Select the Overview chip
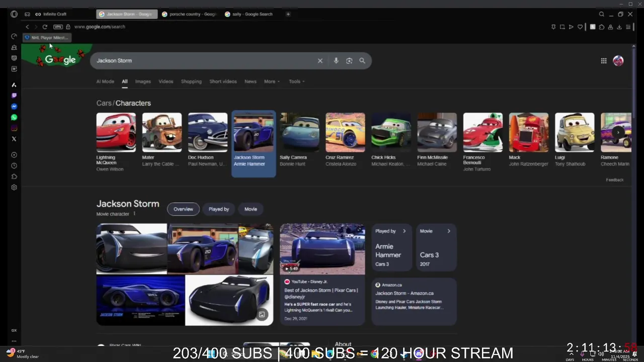This screenshot has height=362, width=644. 183,209
